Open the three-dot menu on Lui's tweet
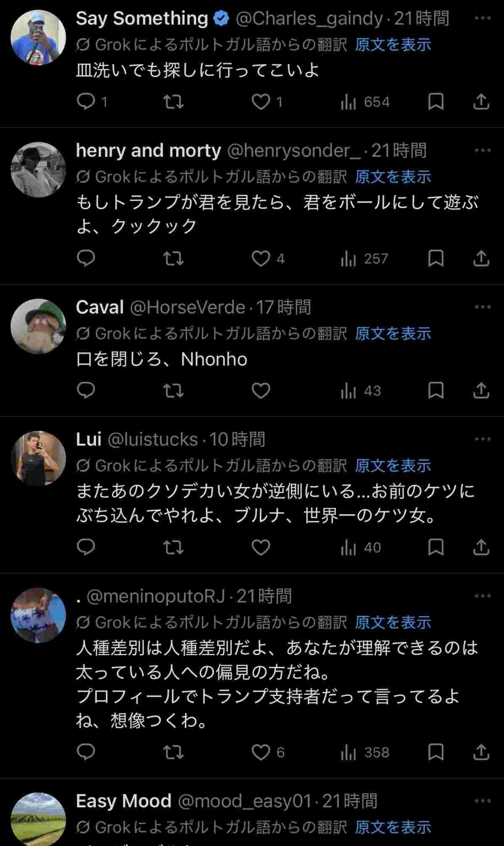 [x=482, y=439]
